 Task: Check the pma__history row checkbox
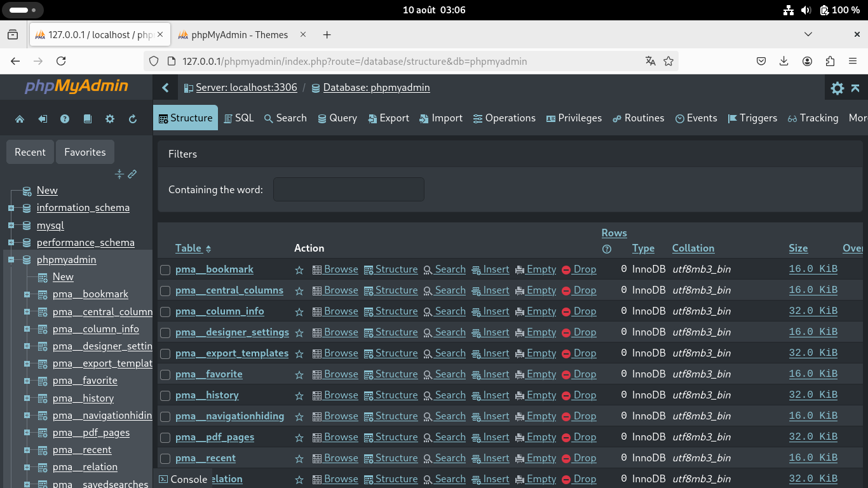click(165, 396)
